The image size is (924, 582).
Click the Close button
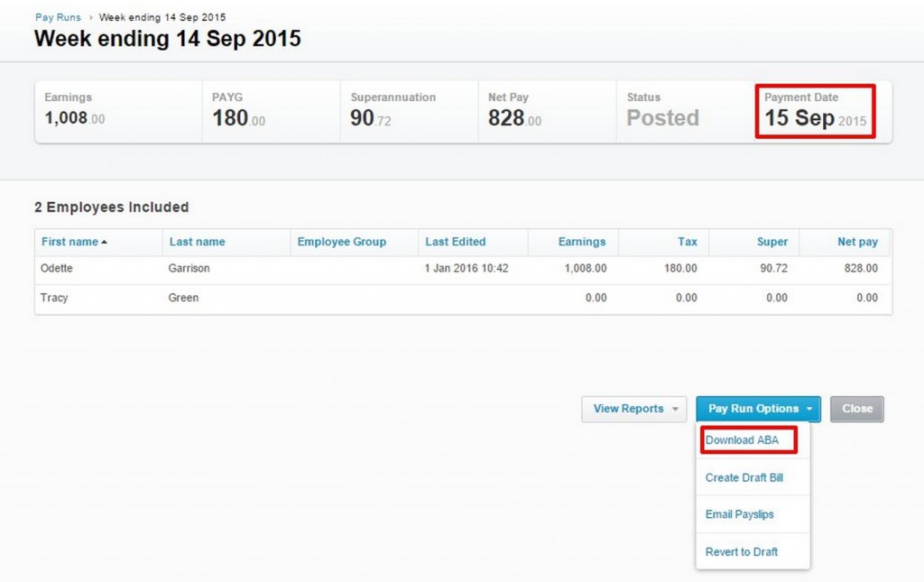[x=855, y=409]
